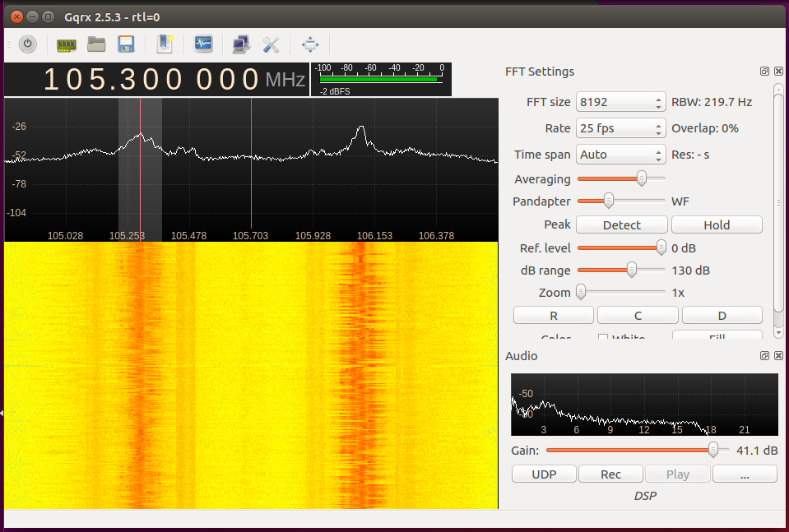Screen dimensions: 789x532
Task: Click the audio Play button
Action: tap(678, 474)
